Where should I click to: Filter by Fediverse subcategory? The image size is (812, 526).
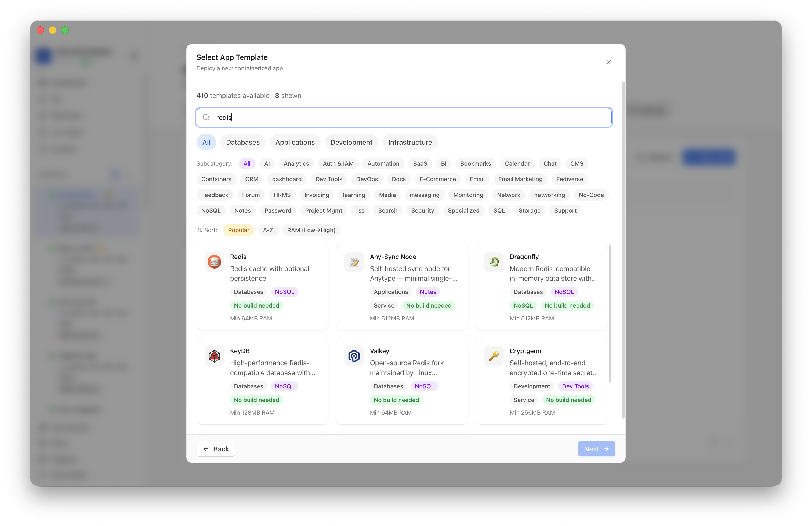570,179
